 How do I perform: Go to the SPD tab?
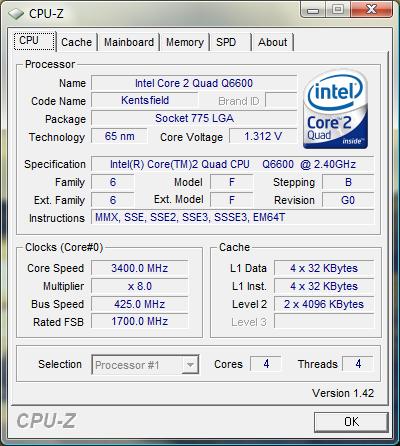point(230,42)
